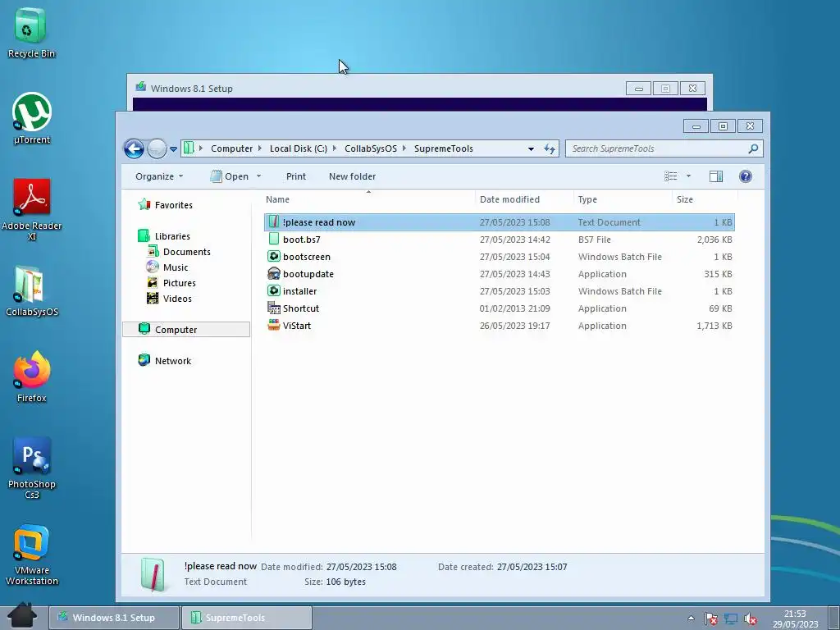The image size is (840, 630).
Task: Open PhotoShop Cs3 desktop shortcut
Action: (32, 468)
